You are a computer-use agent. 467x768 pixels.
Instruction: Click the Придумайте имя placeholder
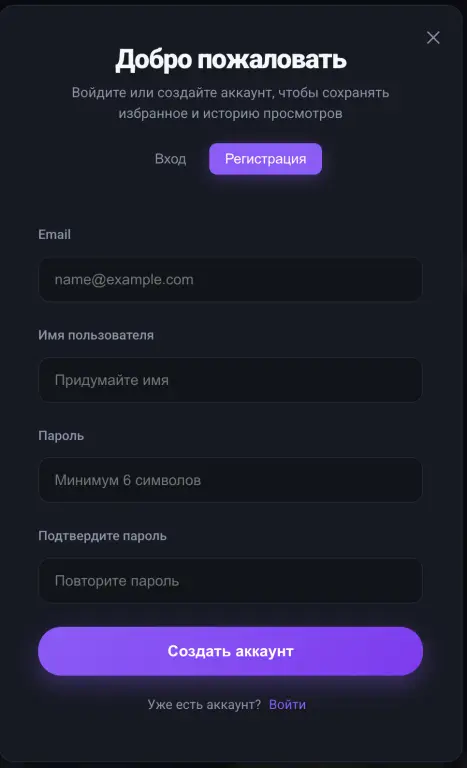(112, 380)
